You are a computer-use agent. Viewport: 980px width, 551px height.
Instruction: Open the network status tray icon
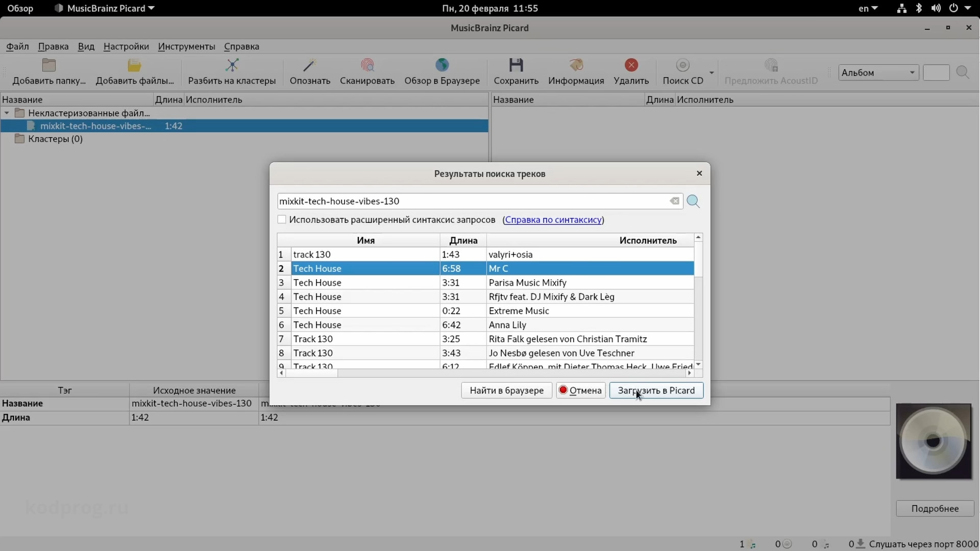[902, 8]
